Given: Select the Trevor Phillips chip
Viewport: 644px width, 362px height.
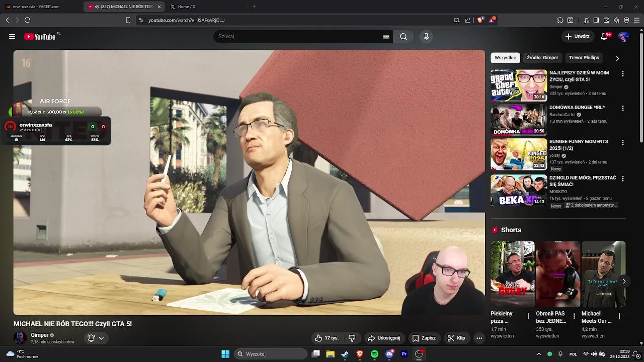Looking at the screenshot, I should pyautogui.click(x=584, y=58).
